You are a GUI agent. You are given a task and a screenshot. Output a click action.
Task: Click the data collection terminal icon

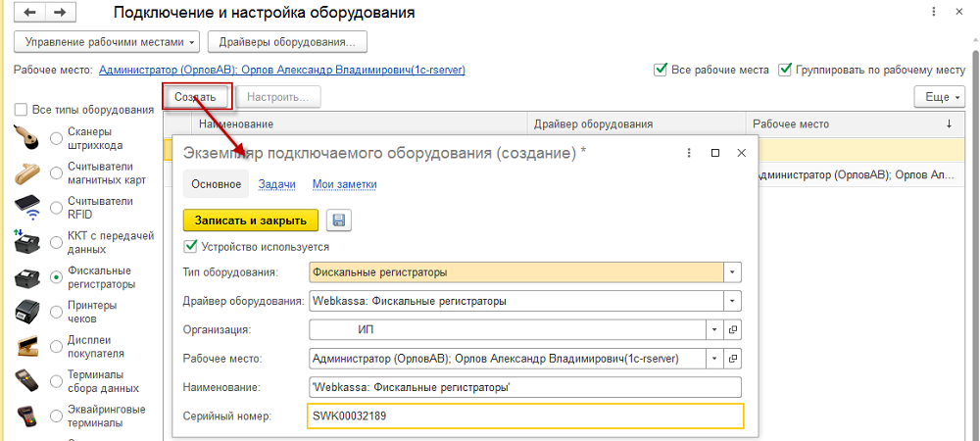pos(27,381)
